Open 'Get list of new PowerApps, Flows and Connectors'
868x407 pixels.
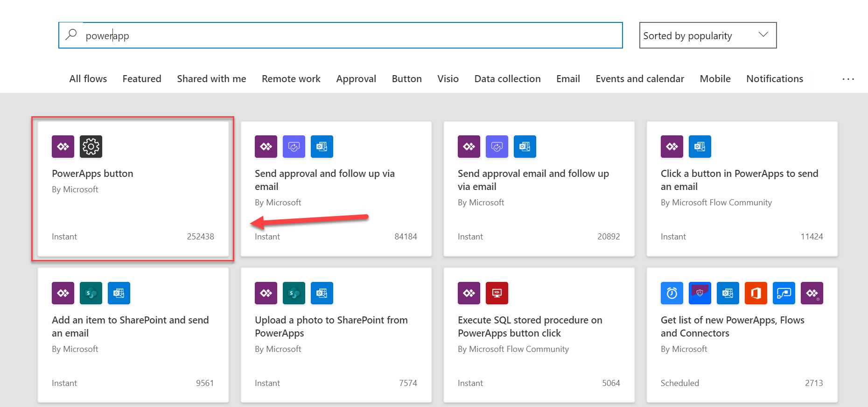pos(733,327)
